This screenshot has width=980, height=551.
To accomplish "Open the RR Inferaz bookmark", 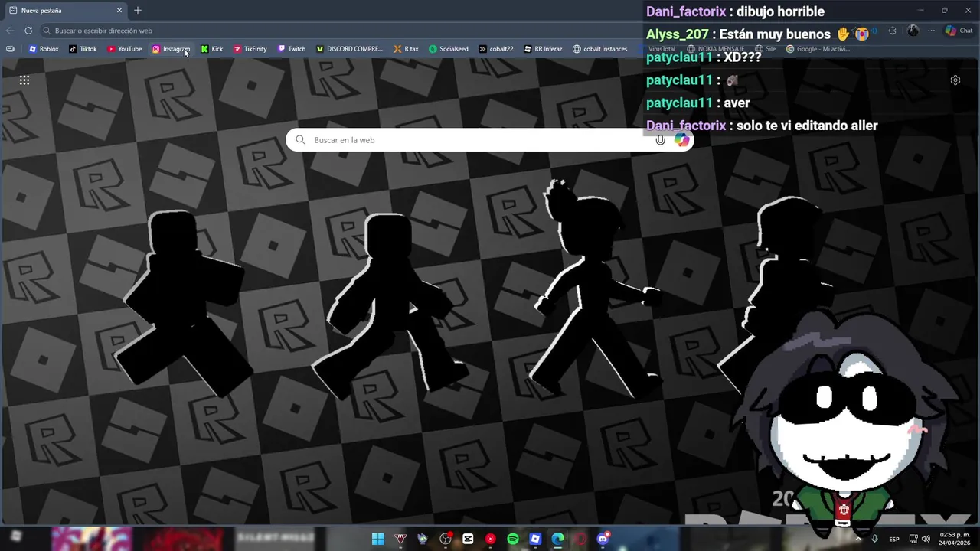I will click(x=543, y=49).
